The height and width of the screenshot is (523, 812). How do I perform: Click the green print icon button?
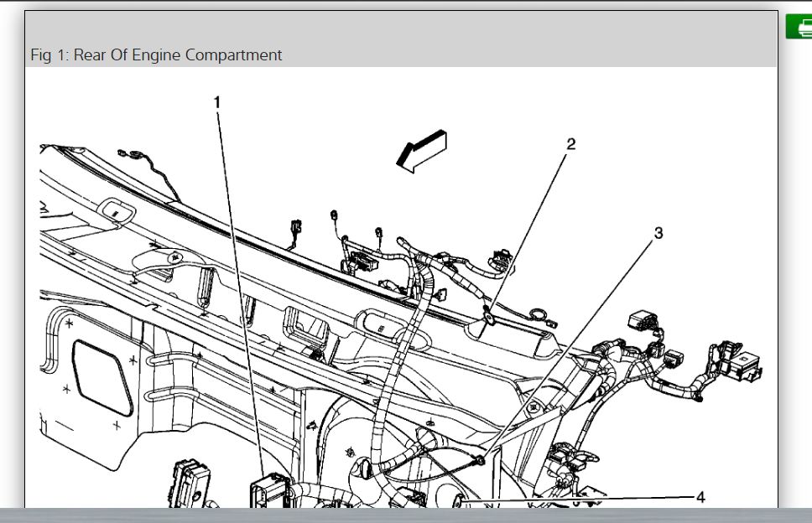tap(799, 26)
